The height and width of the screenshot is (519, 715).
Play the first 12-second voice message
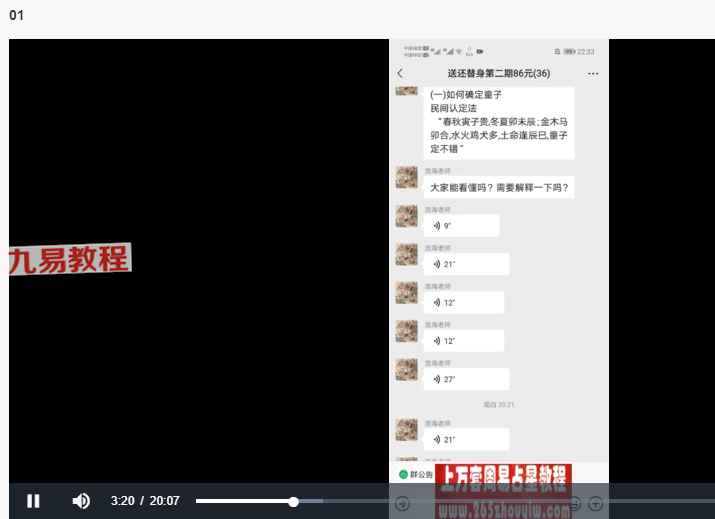point(464,302)
